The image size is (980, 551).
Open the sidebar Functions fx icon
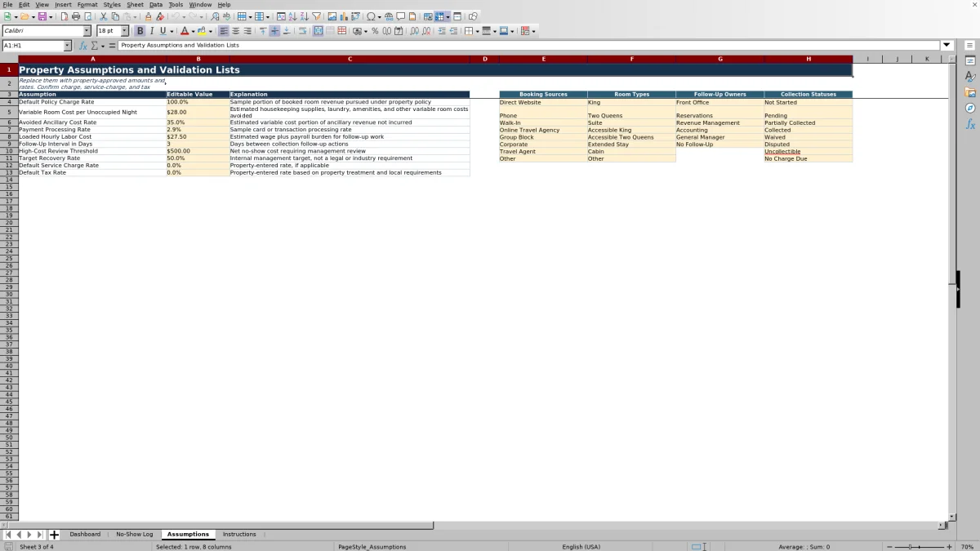pos(970,124)
